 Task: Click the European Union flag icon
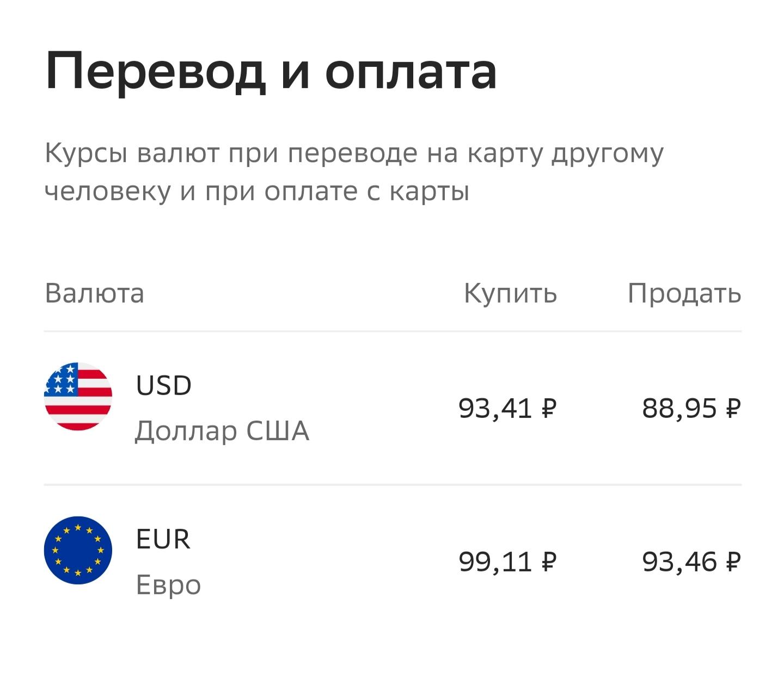tap(78, 550)
